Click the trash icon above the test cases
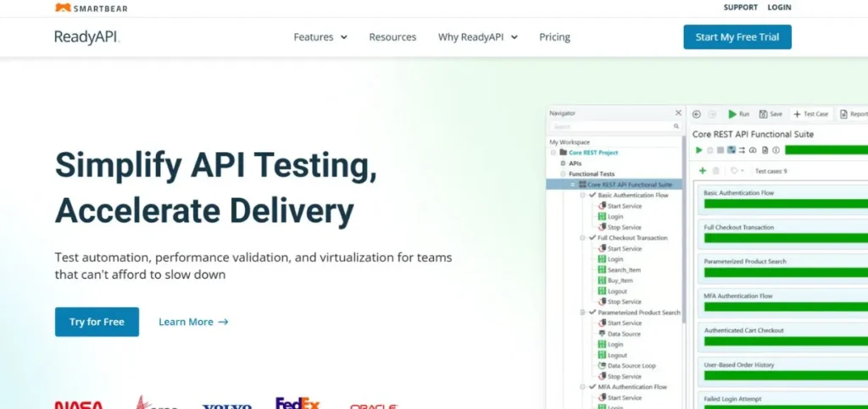Screen dimensions: 868x409 [x=715, y=171]
